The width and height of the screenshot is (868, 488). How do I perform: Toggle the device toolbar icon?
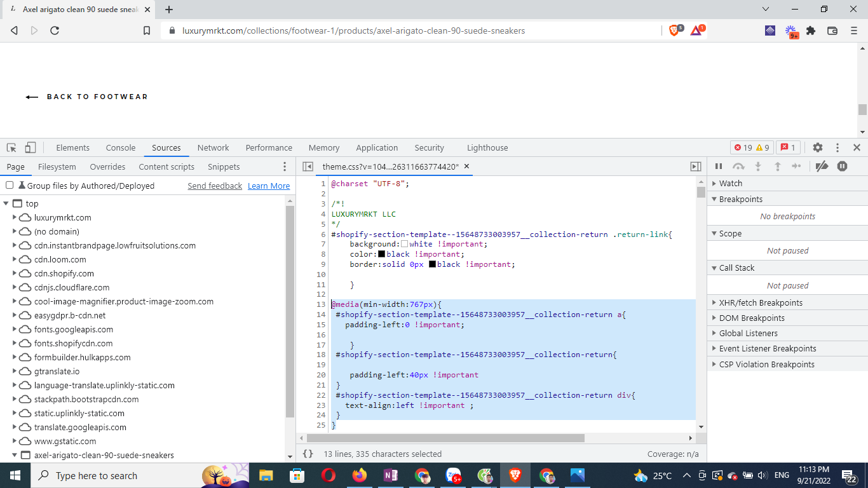[30, 147]
